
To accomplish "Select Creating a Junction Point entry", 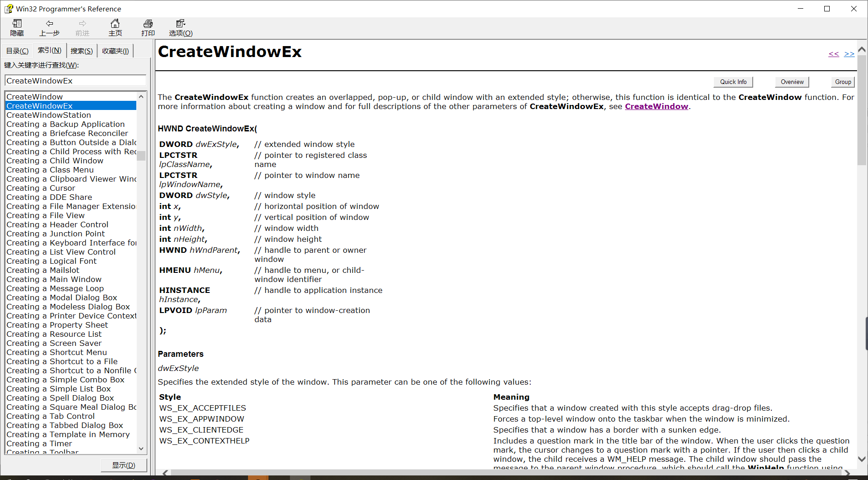I will [56, 234].
